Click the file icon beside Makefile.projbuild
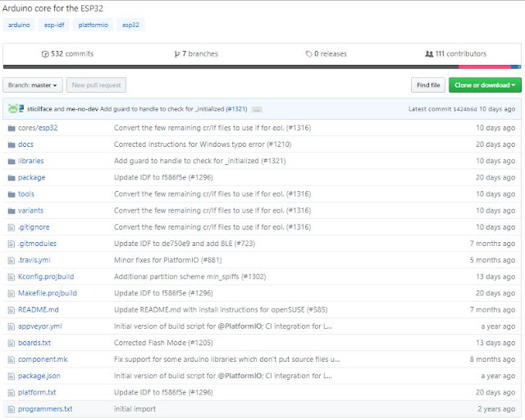Screen dimensions: 525x420 pos(11,294)
